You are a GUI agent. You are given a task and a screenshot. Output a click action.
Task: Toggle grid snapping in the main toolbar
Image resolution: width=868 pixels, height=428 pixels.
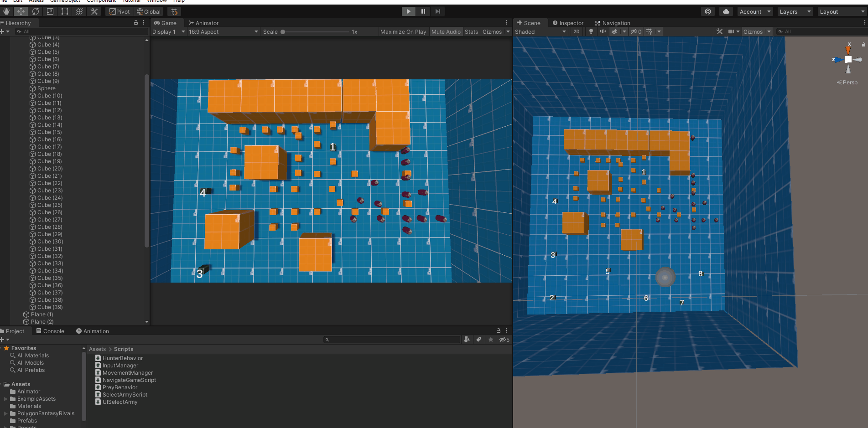pyautogui.click(x=174, y=11)
